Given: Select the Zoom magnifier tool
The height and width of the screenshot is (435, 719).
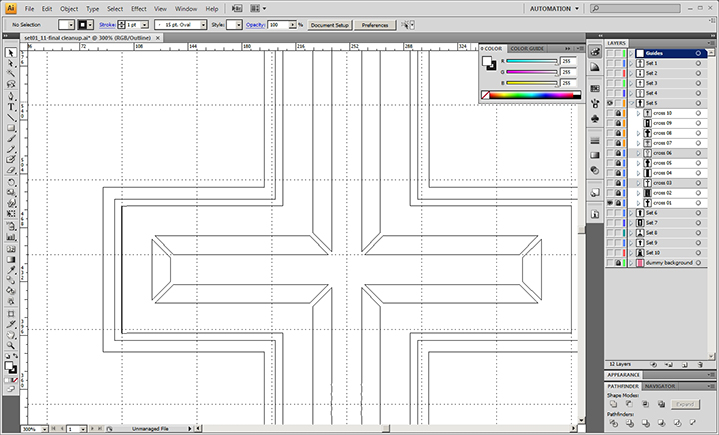Looking at the screenshot, I should point(11,345).
